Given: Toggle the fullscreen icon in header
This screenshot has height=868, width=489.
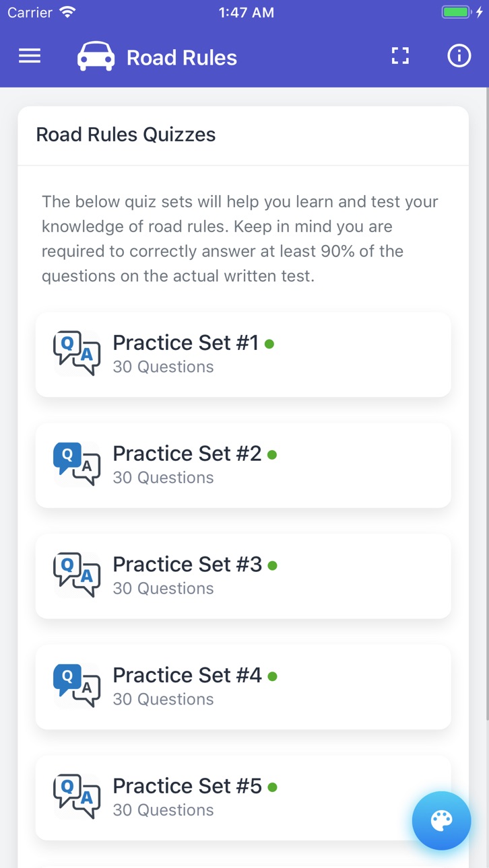Looking at the screenshot, I should pyautogui.click(x=401, y=56).
